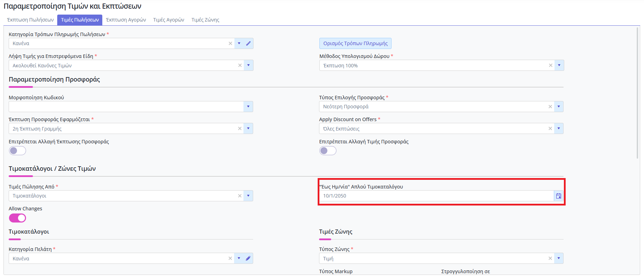This screenshot has height=277, width=644.
Task: Enable Επιτρέπεται Αλλαγή Έκπτωσης Προσφοράς toggle
Action: [x=17, y=151]
